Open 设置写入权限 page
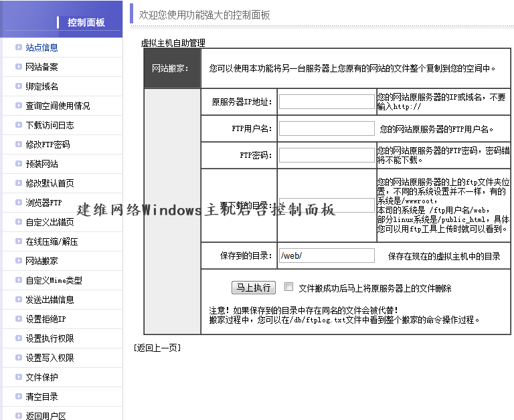This screenshot has width=514, height=420. point(50,358)
